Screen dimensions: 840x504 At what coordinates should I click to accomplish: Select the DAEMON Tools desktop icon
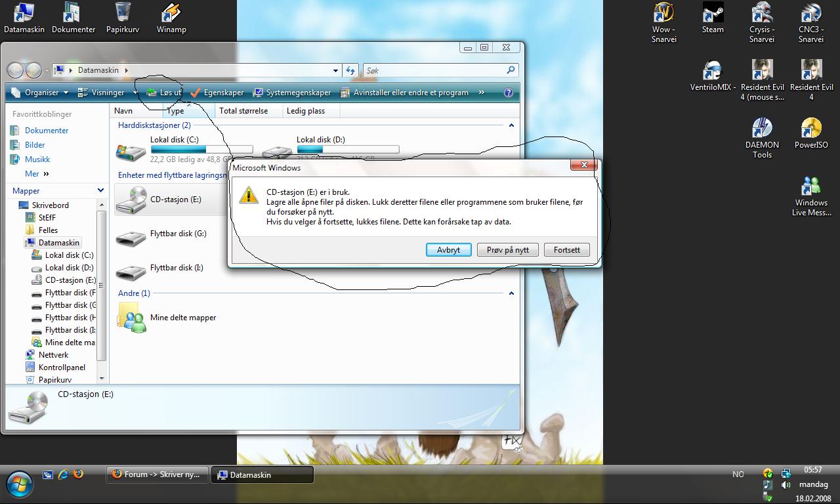tap(762, 138)
